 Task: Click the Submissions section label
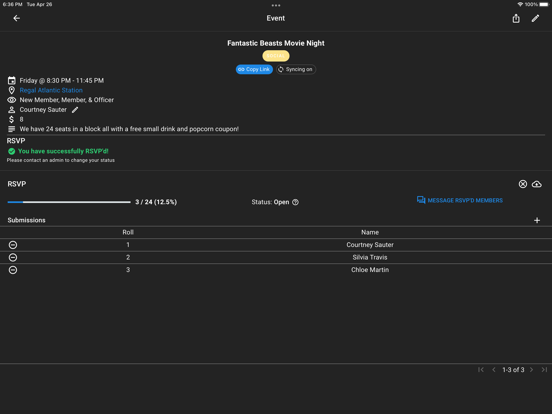(26, 220)
